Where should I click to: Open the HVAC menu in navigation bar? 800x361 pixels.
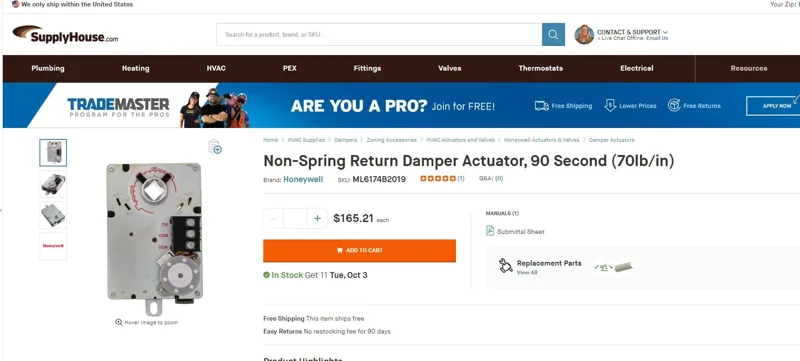coord(216,68)
